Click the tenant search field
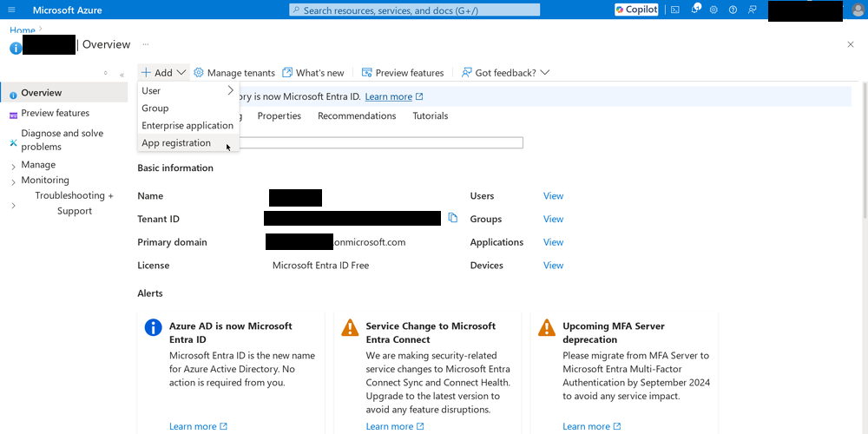 (381, 143)
